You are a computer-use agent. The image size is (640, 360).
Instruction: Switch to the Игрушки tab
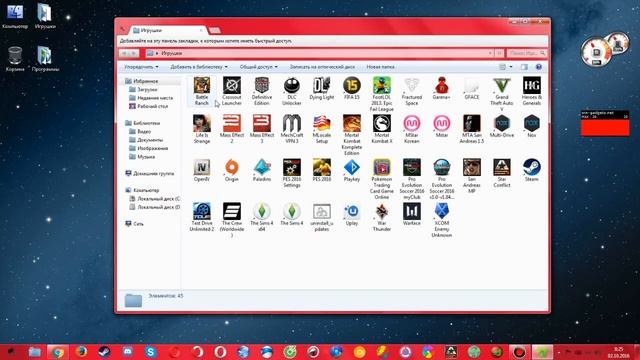[168, 30]
